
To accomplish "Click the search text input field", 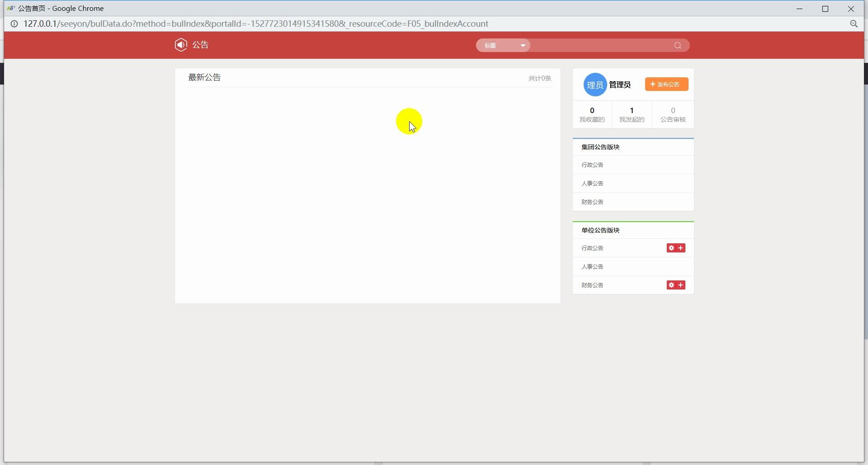I will coord(601,45).
